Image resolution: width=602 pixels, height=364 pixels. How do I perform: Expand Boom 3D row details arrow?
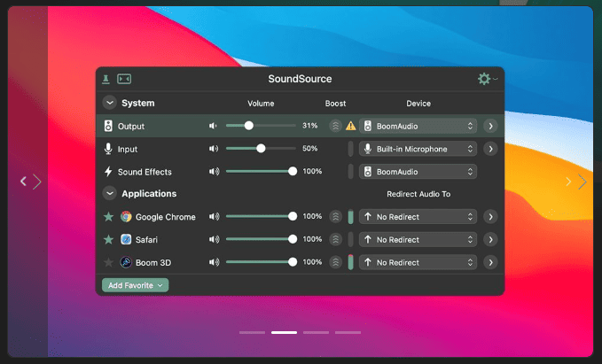coord(490,262)
